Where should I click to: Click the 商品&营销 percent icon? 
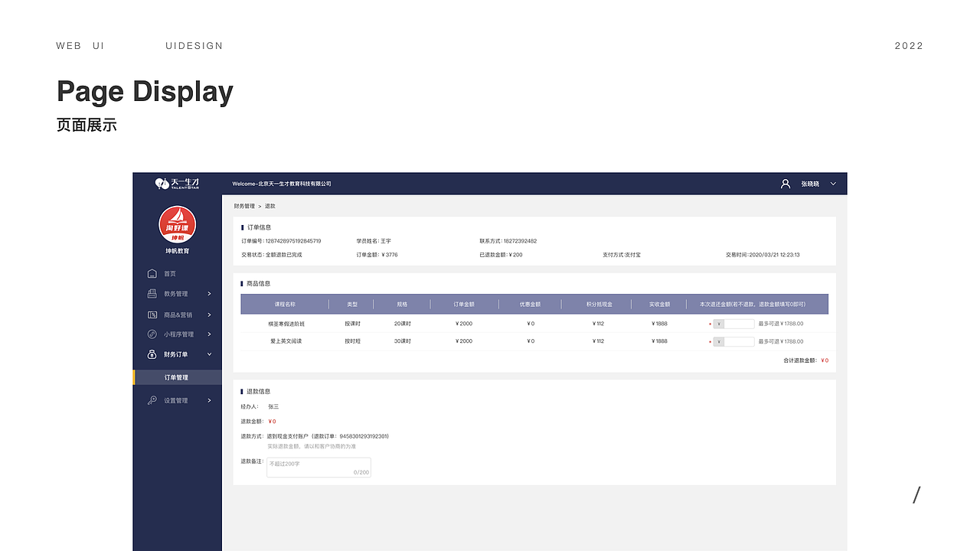(x=152, y=315)
